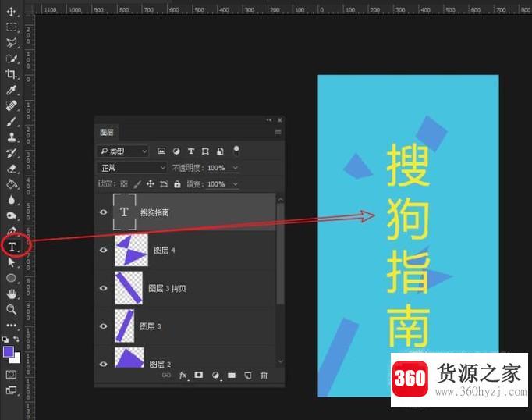Select the Sponge tool
Screen dimensions: 532x420
click(11, 215)
